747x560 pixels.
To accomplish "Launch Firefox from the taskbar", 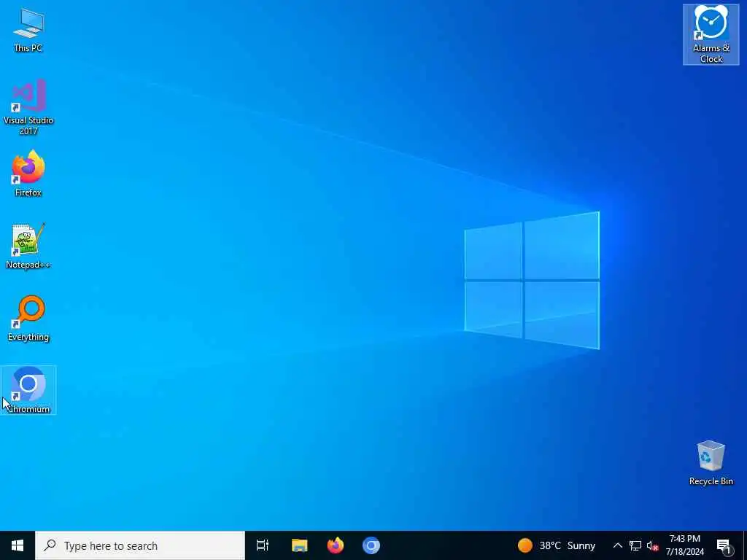I will [x=336, y=545].
